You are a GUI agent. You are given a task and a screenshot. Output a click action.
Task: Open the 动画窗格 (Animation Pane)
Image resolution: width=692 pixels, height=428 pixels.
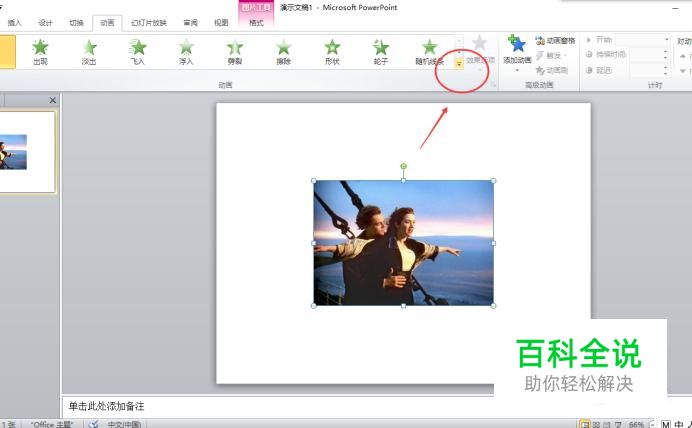(555, 41)
